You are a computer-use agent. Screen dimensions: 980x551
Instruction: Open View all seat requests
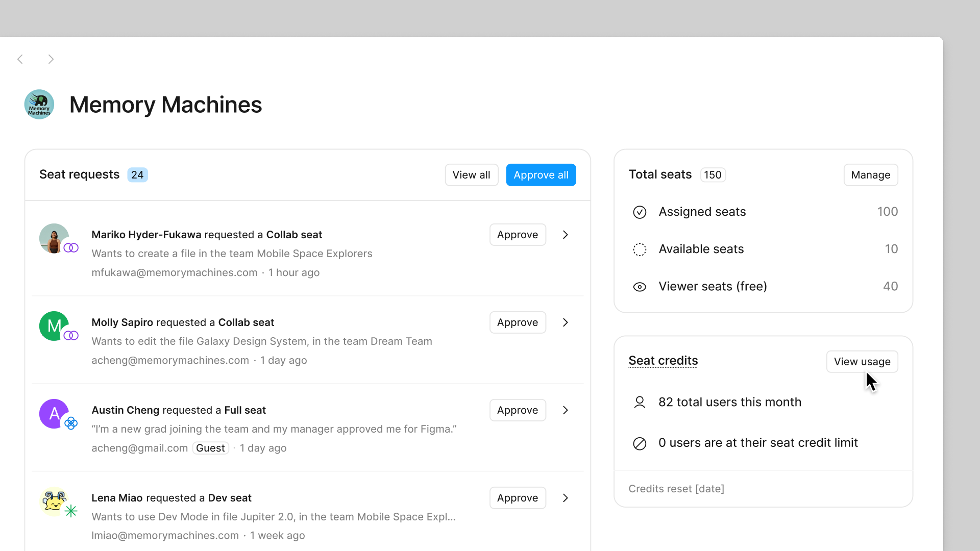(x=471, y=174)
